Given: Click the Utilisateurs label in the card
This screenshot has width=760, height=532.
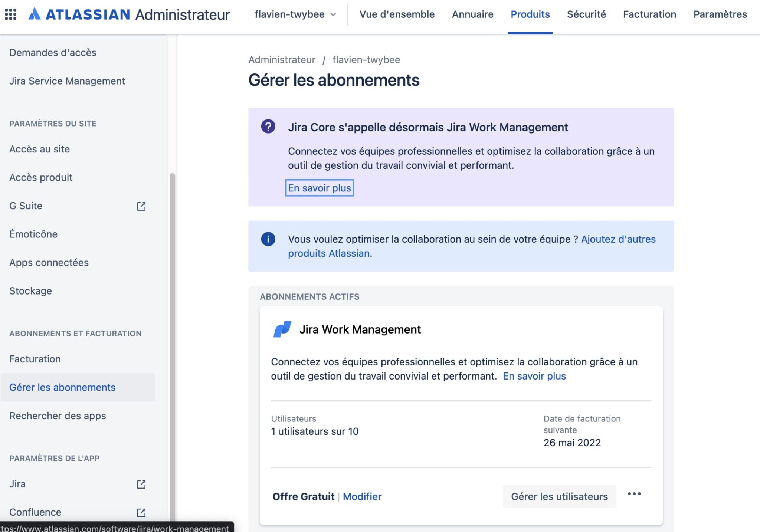Looking at the screenshot, I should tap(294, 419).
